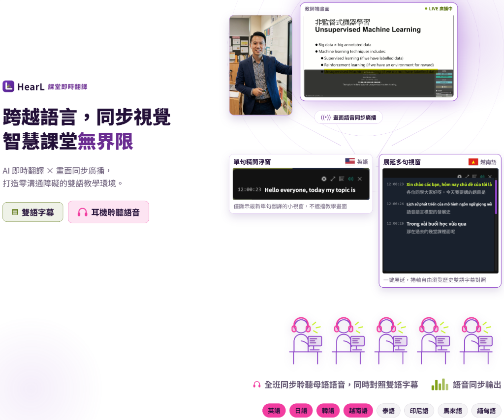The width and height of the screenshot is (504, 420).
Task: Click the Lịch sử phát triển subtitle line
Action: point(449,204)
